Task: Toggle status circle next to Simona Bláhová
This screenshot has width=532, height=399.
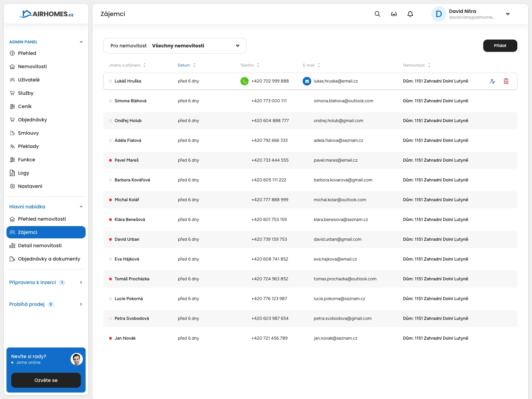Action: [x=110, y=101]
